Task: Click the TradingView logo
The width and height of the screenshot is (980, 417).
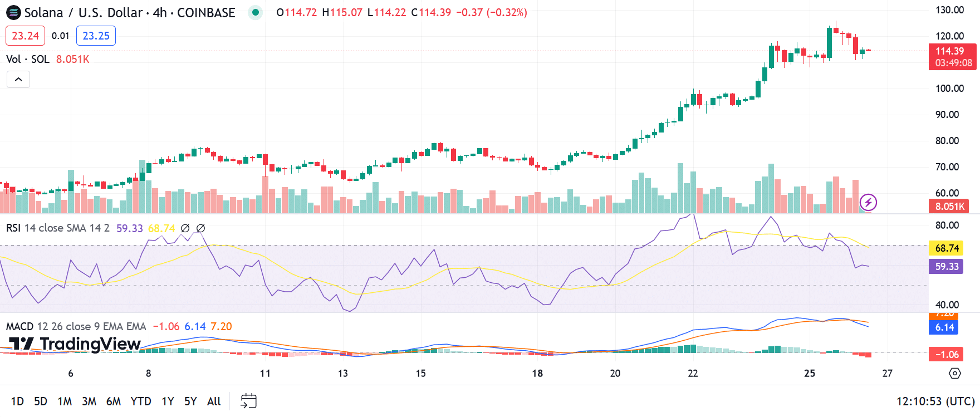Action: coord(75,344)
